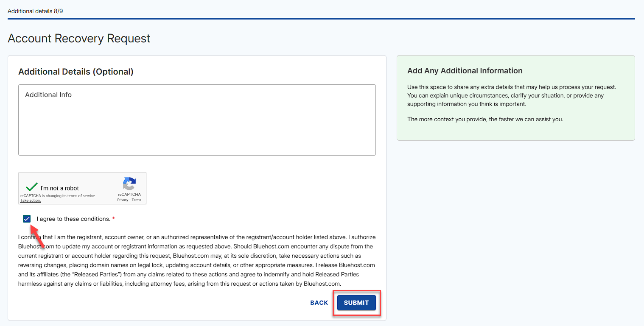Viewport: 644px width, 326px height.
Task: Uncheck "I agree to these conditions"
Action: (x=27, y=219)
